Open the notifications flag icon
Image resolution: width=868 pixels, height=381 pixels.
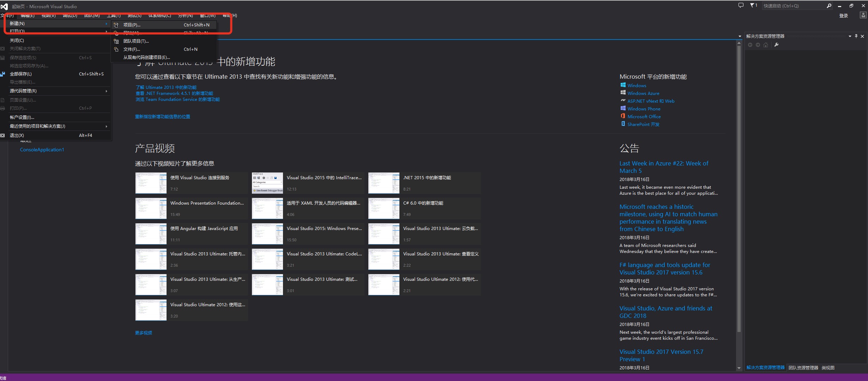753,5
